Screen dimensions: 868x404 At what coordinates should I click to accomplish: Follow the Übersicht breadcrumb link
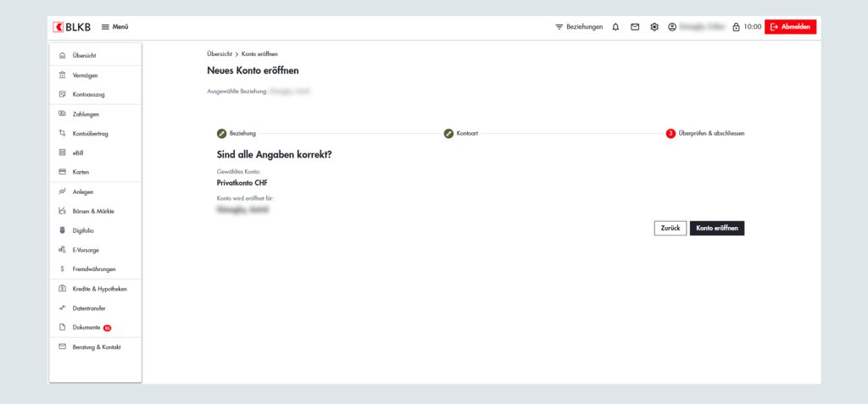[220, 54]
